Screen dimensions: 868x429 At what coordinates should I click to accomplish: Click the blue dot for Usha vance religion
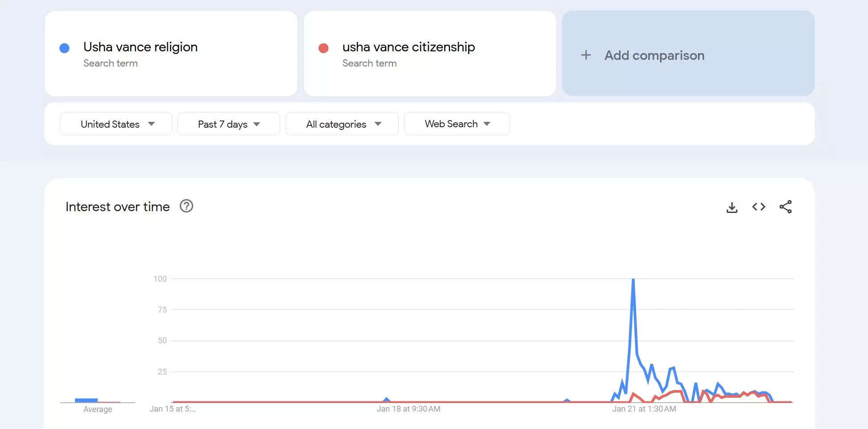[65, 47]
